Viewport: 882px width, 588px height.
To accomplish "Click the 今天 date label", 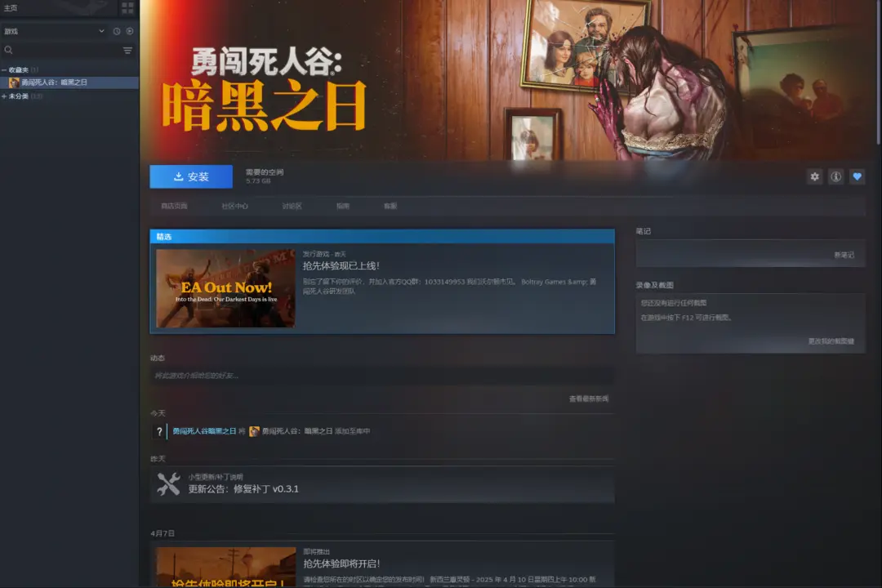I will 158,413.
